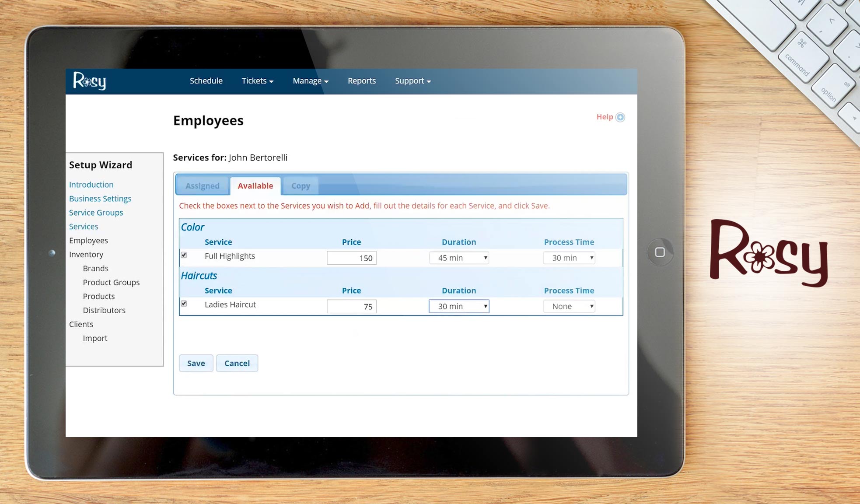Check the Full Highlights service checkbox
The width and height of the screenshot is (860, 504).
point(184,255)
